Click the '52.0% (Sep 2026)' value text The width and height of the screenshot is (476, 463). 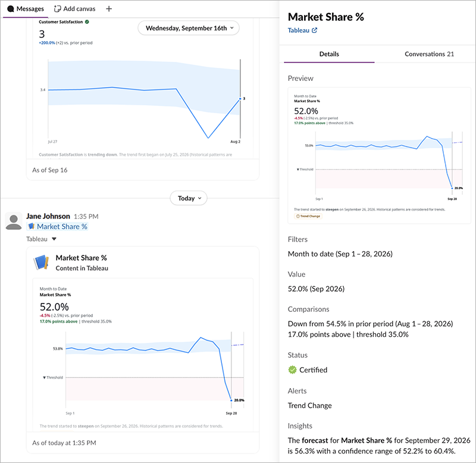pyautogui.click(x=316, y=289)
